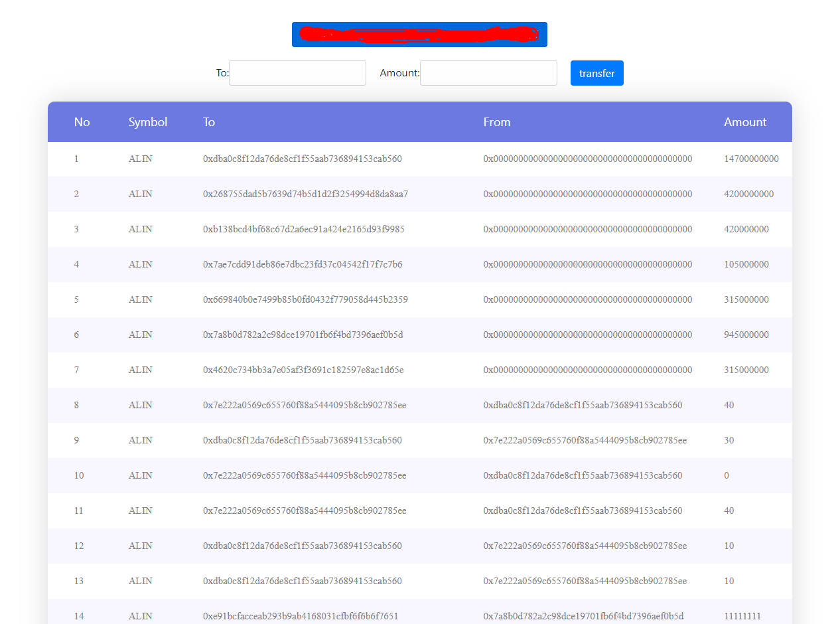Click the transfer button

click(596, 73)
